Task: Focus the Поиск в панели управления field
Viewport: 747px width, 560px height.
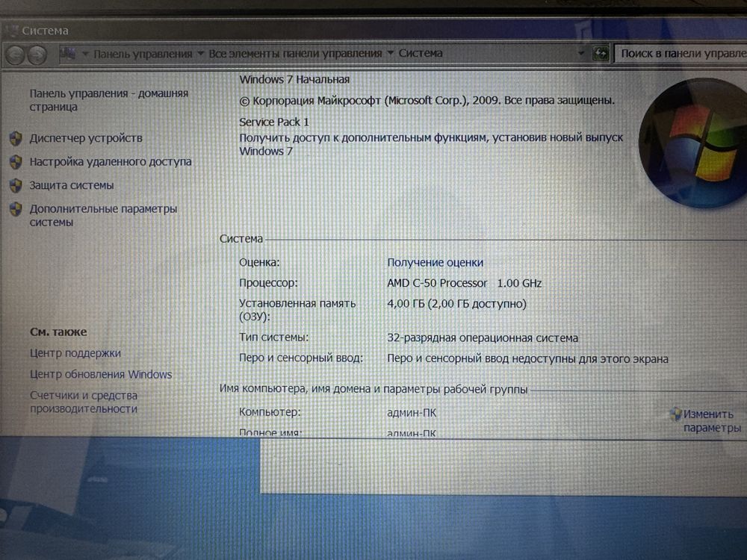Action: (x=682, y=53)
